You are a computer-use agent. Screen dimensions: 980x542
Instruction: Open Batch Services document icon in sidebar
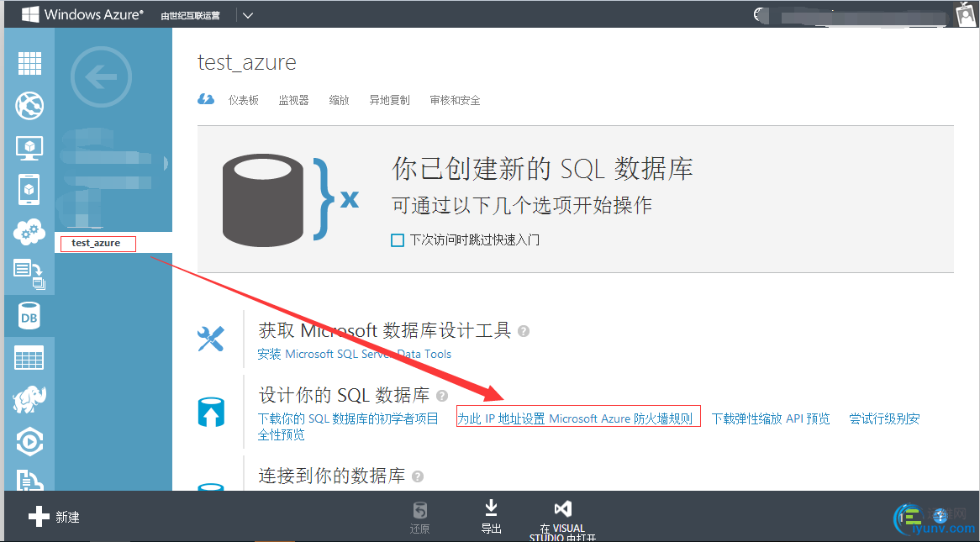coord(29,275)
